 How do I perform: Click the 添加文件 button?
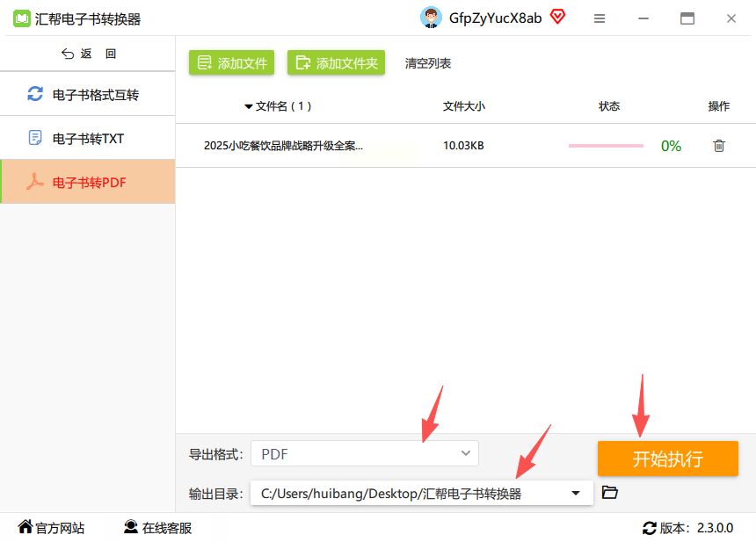pos(231,62)
